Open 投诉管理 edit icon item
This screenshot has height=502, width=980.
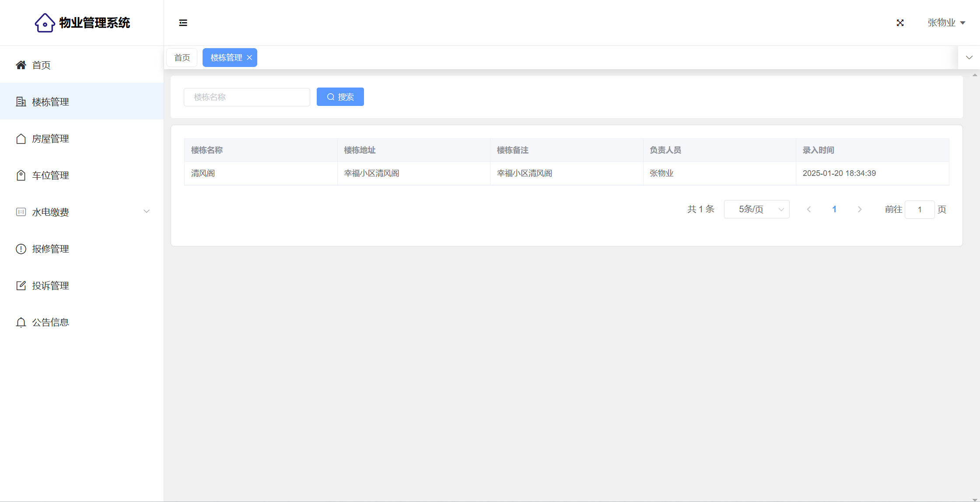(21, 286)
